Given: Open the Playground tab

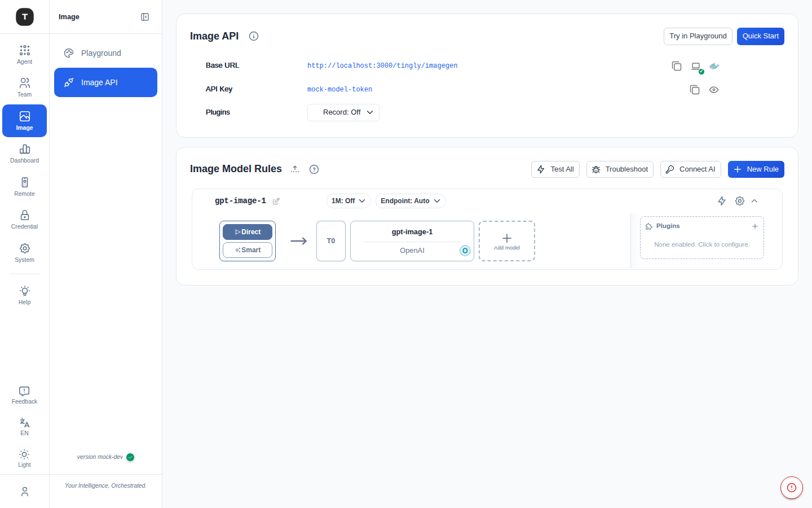Looking at the screenshot, I should [x=105, y=53].
